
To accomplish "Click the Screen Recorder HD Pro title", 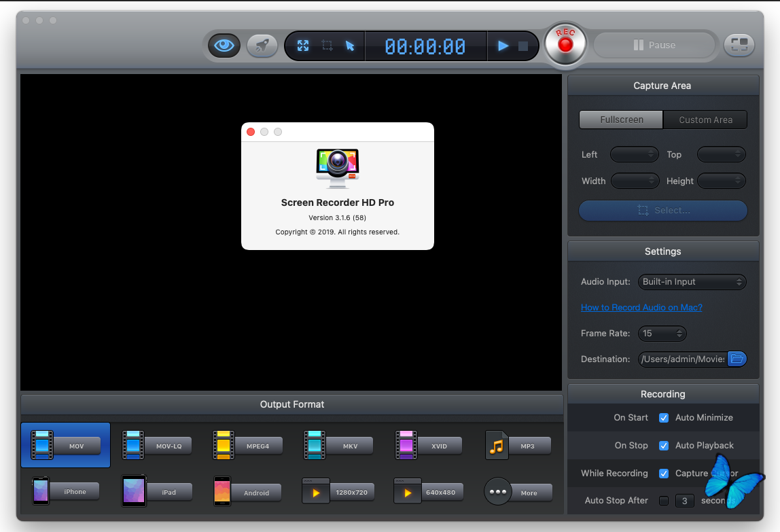I will [x=337, y=202].
